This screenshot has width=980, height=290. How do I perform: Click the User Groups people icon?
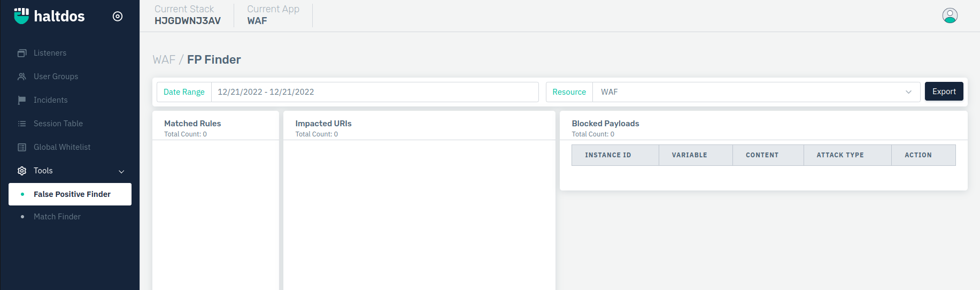point(22,77)
